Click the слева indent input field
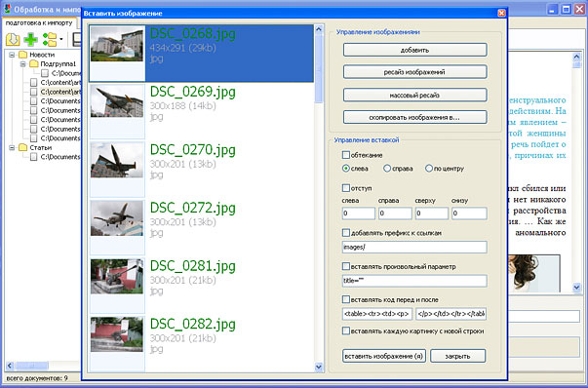This screenshot has width=588, height=388. [359, 213]
